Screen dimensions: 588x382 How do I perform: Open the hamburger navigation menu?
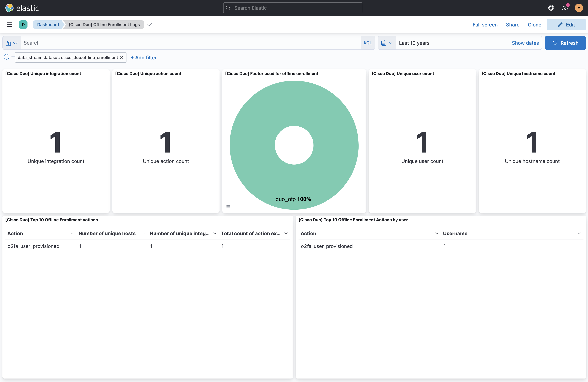[x=9, y=25]
